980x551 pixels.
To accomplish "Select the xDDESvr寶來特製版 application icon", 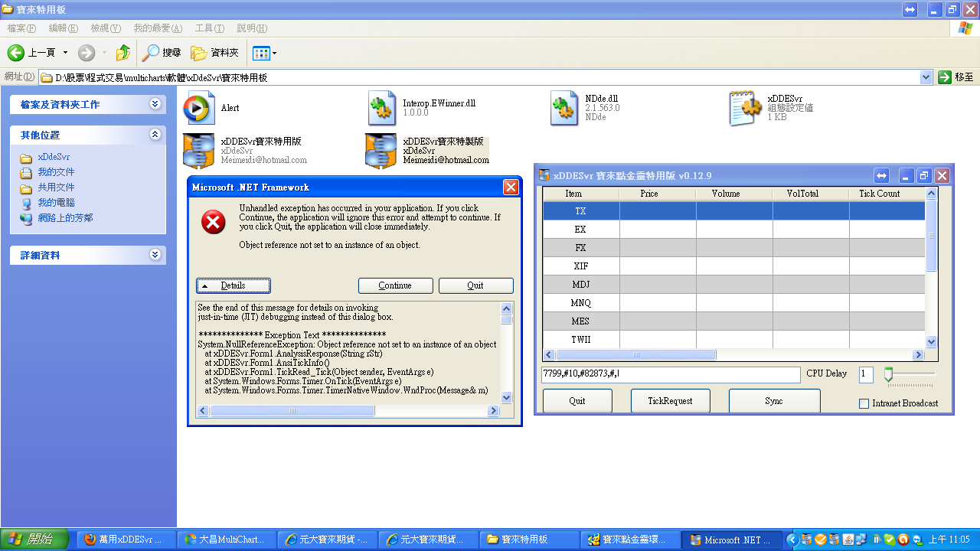I will pyautogui.click(x=381, y=151).
